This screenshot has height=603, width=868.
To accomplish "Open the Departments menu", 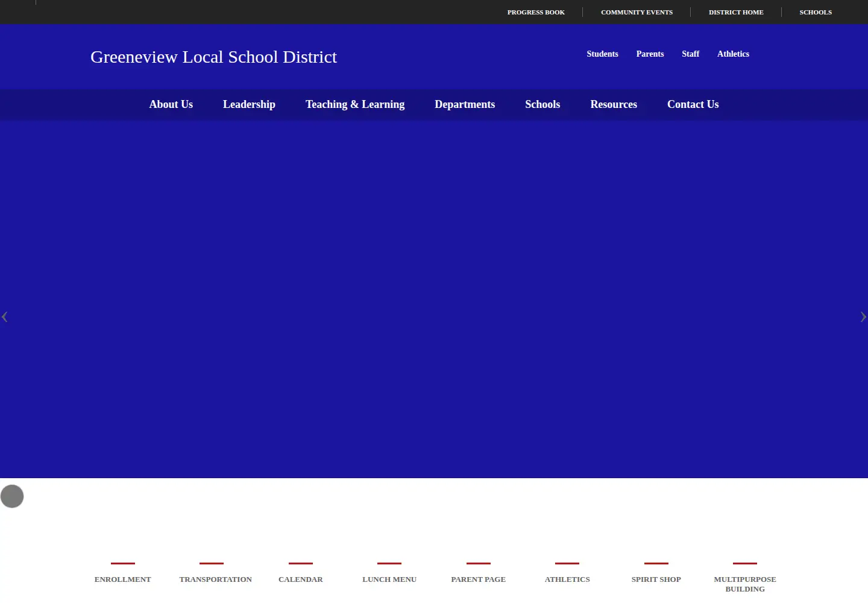I will point(465,104).
